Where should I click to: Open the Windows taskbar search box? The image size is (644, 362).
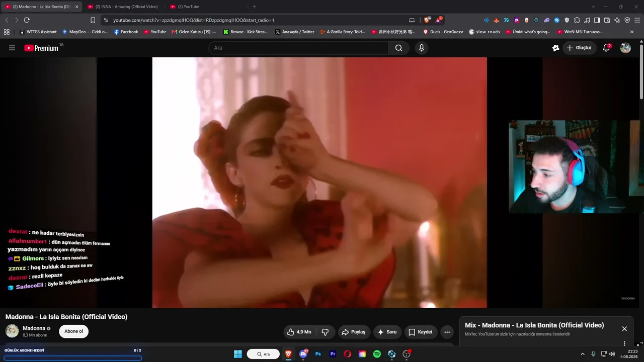point(263,354)
